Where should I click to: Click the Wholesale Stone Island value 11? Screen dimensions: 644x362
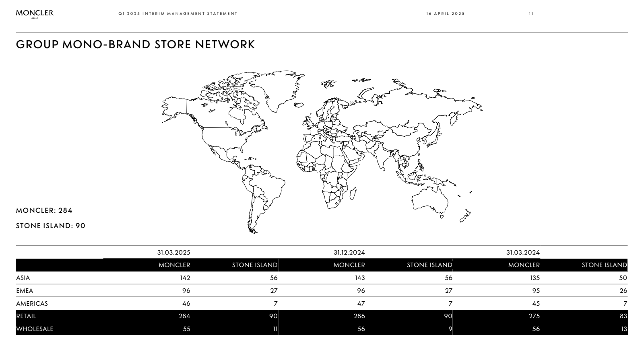[275, 329]
